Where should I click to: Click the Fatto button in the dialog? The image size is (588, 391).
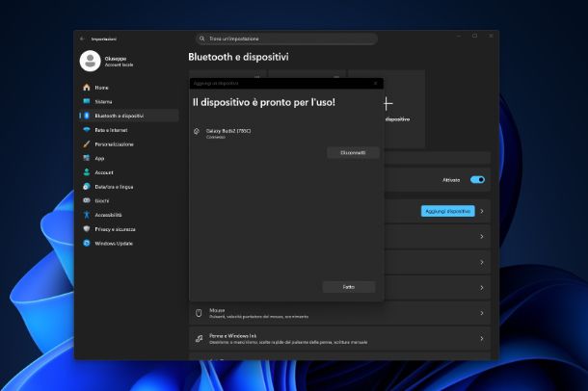(348, 287)
